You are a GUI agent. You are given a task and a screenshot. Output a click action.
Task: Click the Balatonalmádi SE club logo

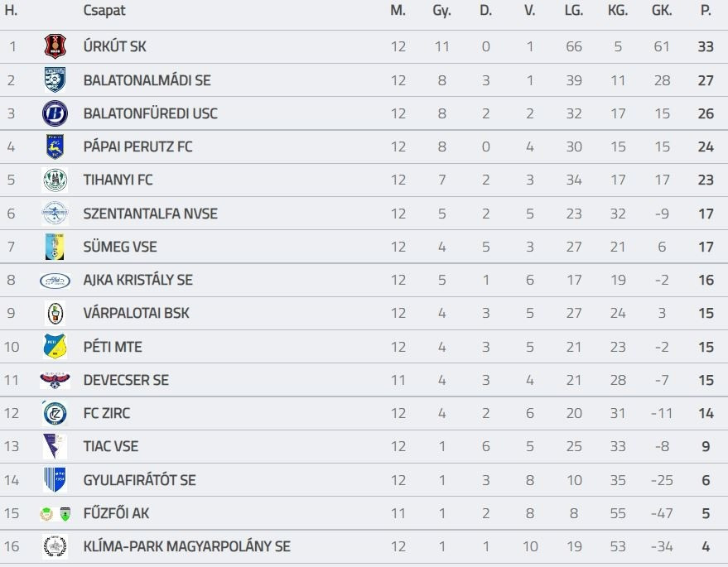point(55,80)
